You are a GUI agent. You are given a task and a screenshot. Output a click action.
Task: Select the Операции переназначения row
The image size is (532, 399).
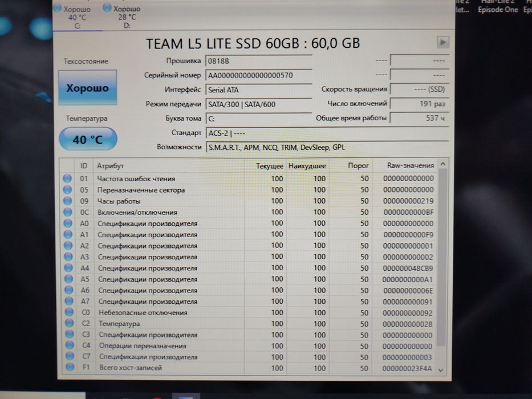(249, 346)
